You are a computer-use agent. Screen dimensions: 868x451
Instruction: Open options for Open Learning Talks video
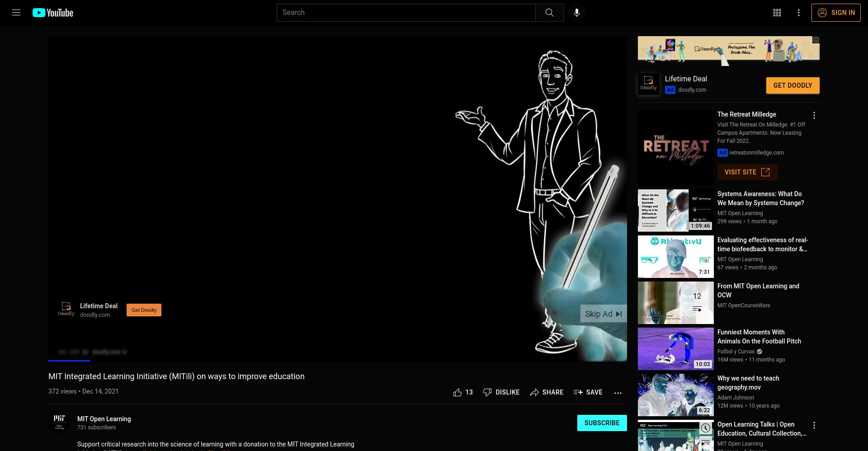814,425
